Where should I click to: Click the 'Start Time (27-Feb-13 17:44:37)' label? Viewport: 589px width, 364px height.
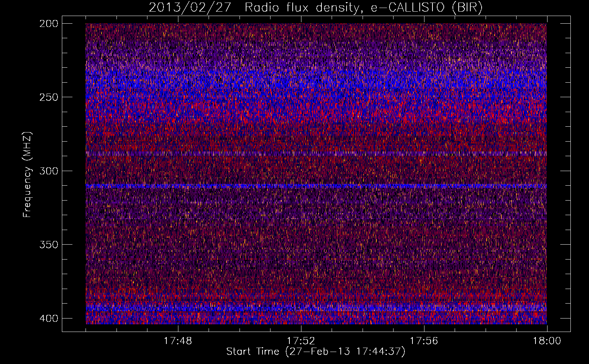316,352
